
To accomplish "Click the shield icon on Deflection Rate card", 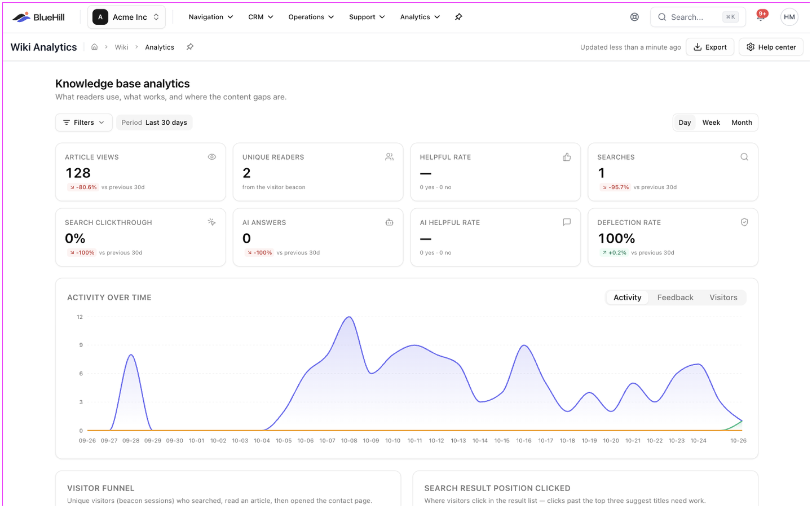I will [x=744, y=222].
